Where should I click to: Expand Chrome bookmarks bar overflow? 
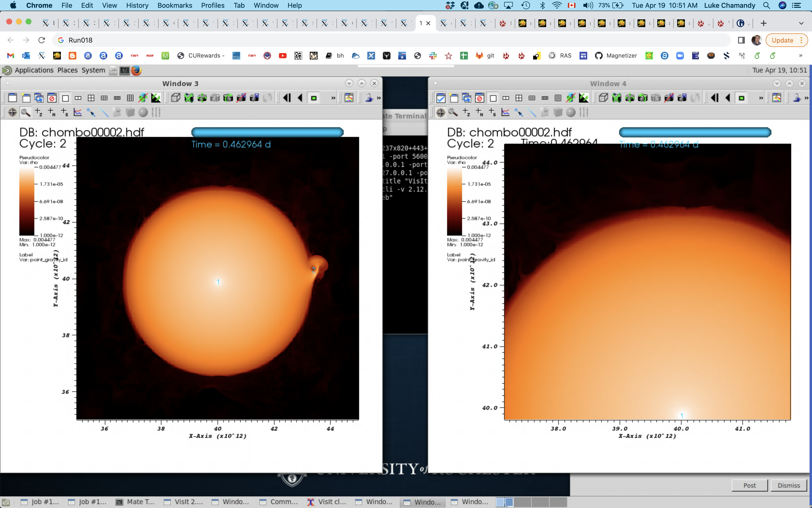click(801, 56)
